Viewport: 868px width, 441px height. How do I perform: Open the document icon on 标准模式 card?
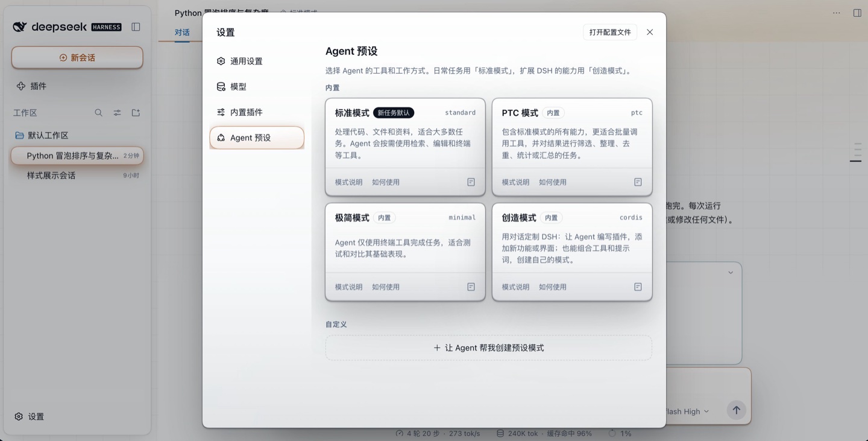pyautogui.click(x=471, y=182)
